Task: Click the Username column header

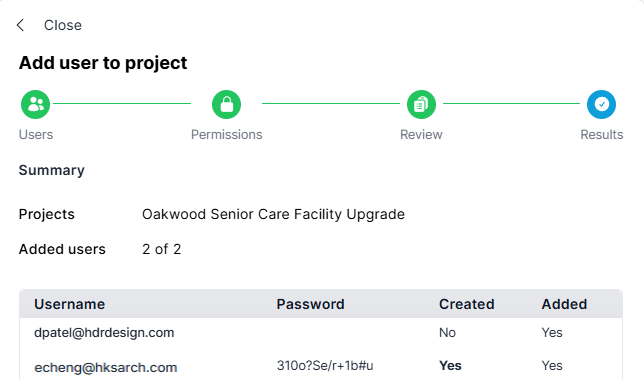Action: (x=69, y=304)
